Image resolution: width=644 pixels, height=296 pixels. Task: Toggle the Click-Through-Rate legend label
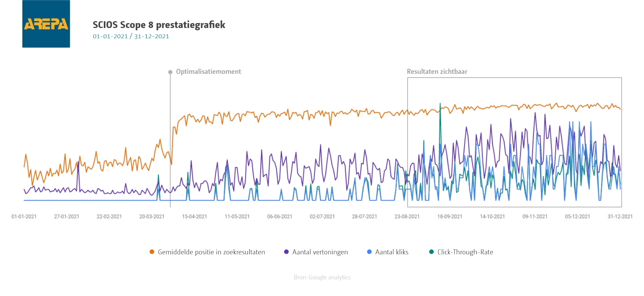pyautogui.click(x=465, y=252)
